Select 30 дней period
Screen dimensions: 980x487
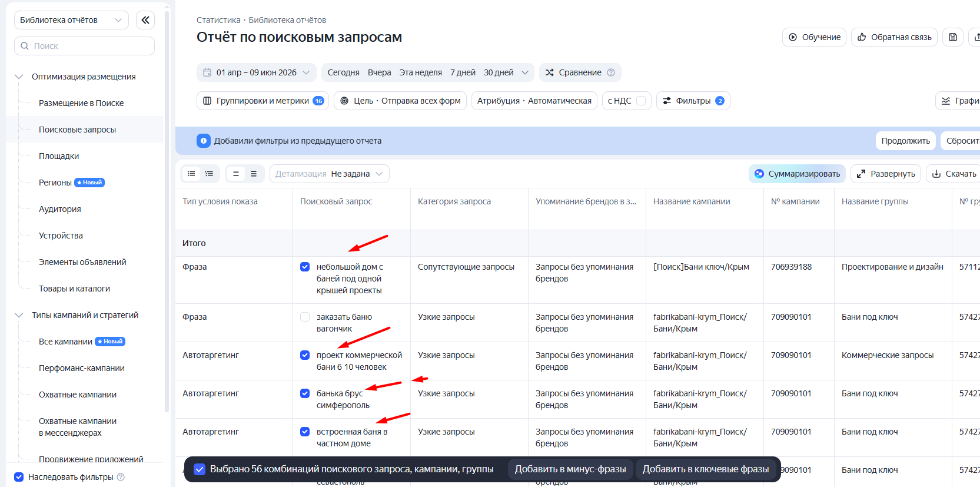499,72
